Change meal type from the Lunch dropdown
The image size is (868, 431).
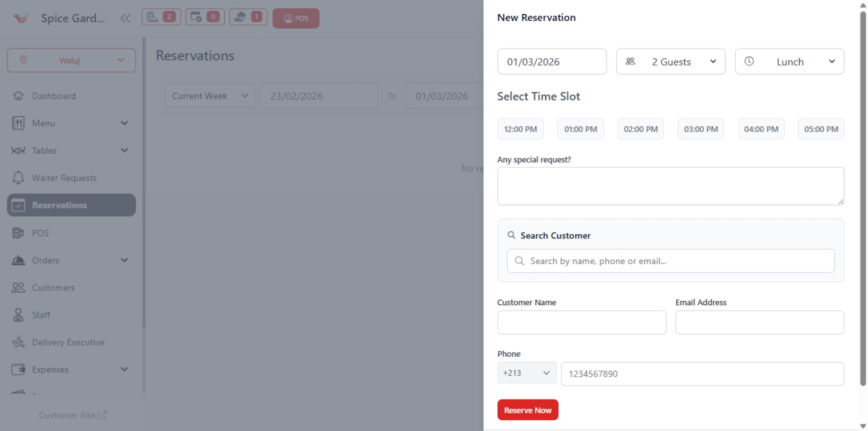tap(790, 61)
